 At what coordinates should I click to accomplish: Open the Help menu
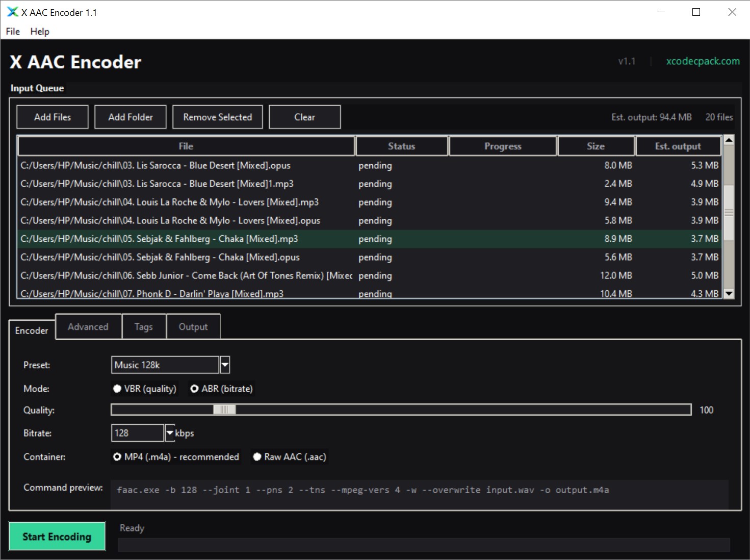(40, 32)
